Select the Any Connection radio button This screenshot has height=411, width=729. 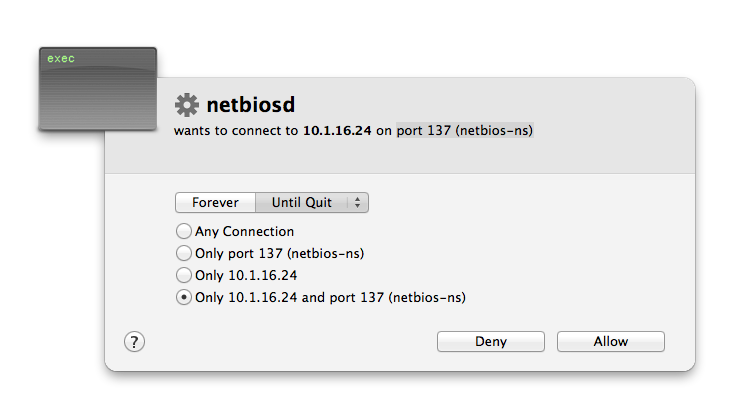184,231
